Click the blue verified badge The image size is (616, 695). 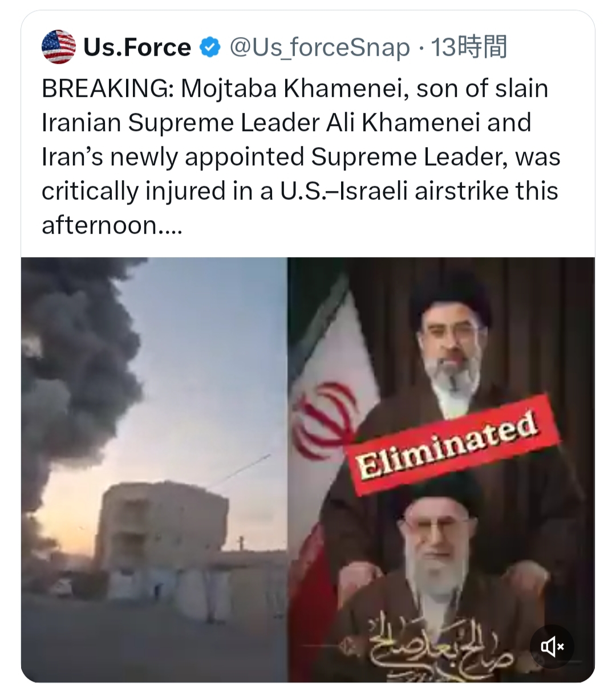click(x=210, y=47)
